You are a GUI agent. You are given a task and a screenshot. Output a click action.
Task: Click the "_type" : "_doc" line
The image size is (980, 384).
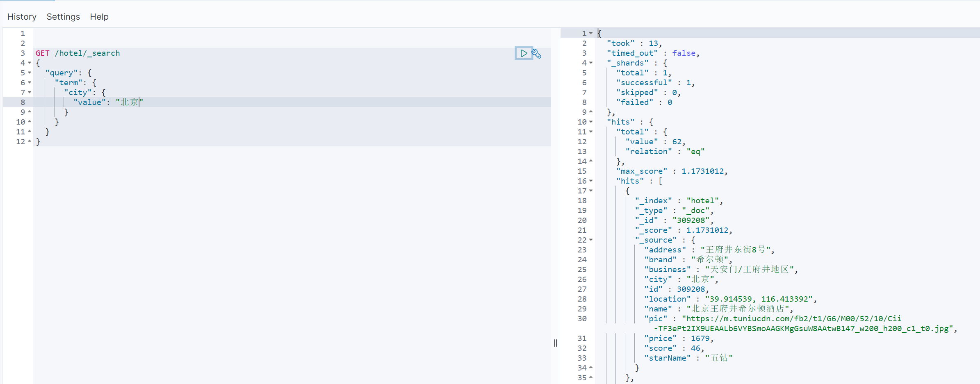pyautogui.click(x=675, y=211)
